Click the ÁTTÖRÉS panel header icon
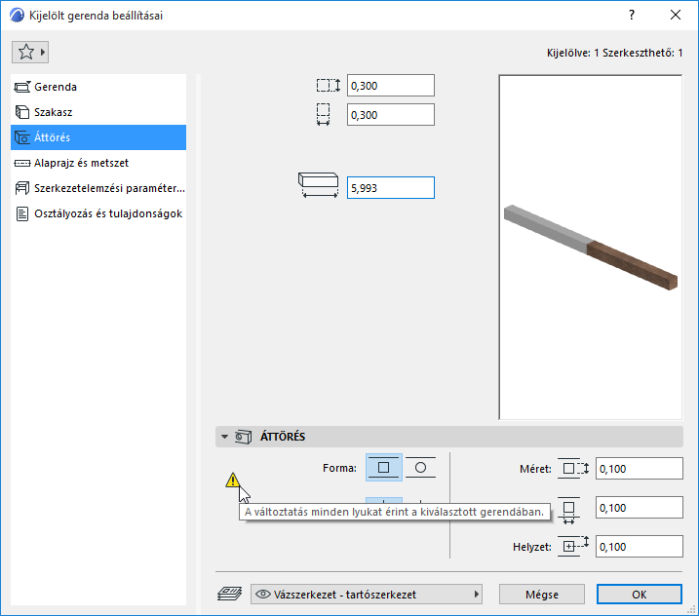This screenshot has height=616, width=699. (x=244, y=437)
